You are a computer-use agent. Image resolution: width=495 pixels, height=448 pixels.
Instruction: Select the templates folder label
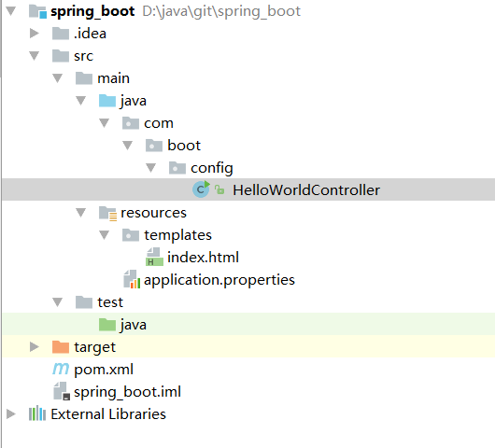pos(177,236)
